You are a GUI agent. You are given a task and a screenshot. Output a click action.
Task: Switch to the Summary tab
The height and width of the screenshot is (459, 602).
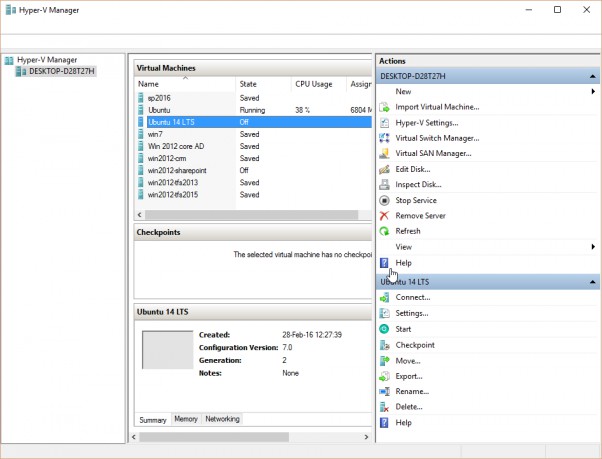(153, 420)
